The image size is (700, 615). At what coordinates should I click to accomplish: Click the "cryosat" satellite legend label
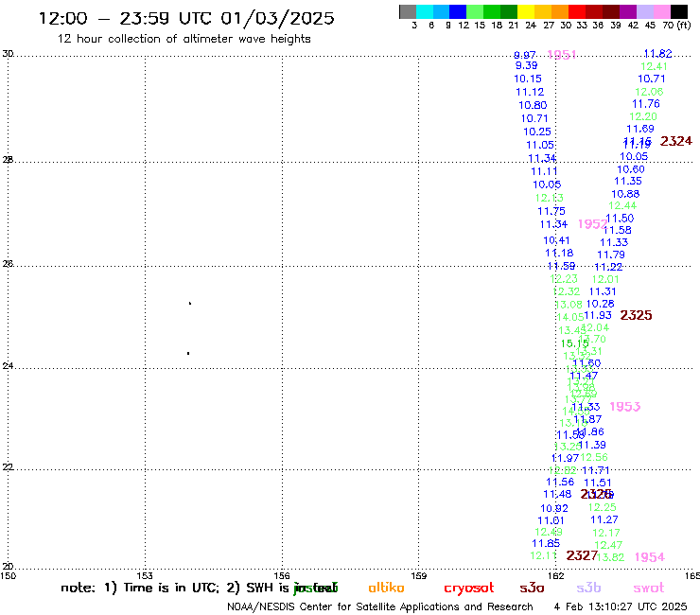[x=469, y=589]
